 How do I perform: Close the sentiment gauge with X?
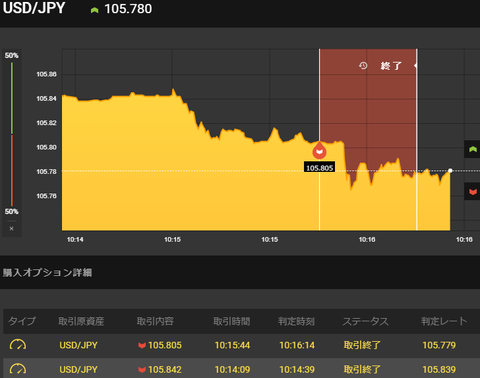pyautogui.click(x=12, y=229)
